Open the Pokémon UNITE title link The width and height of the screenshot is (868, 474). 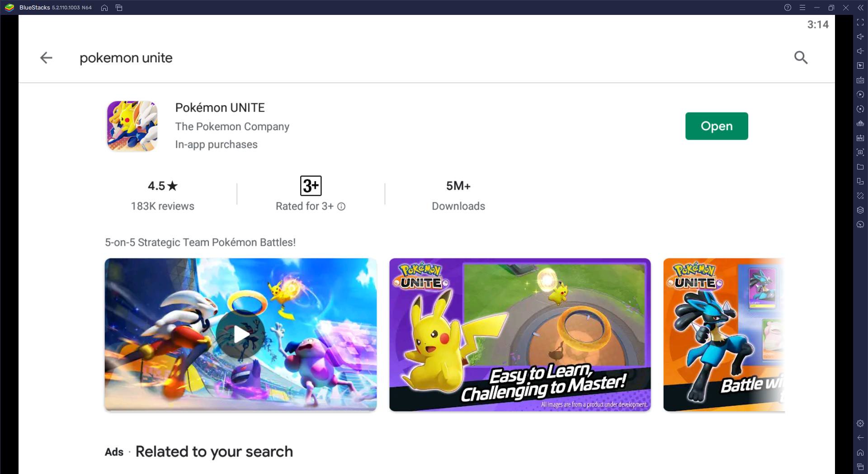220,108
